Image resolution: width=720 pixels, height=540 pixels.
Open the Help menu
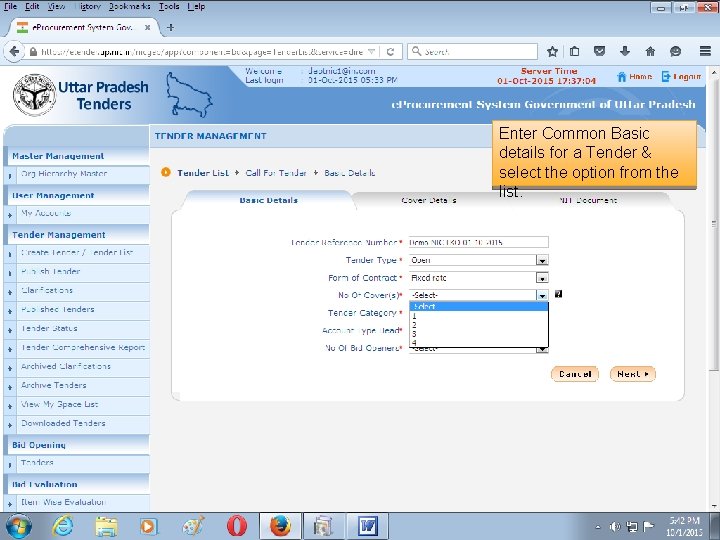[196, 6]
